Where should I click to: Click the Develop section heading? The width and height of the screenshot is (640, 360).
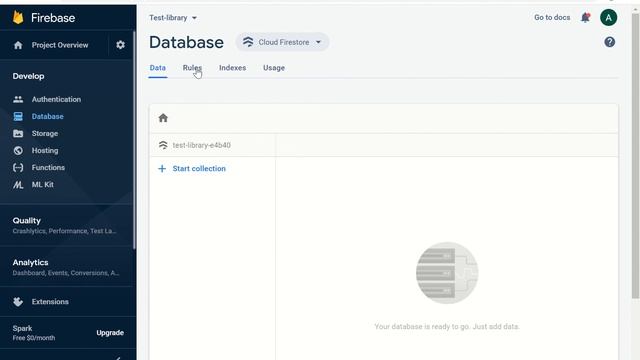(x=28, y=76)
